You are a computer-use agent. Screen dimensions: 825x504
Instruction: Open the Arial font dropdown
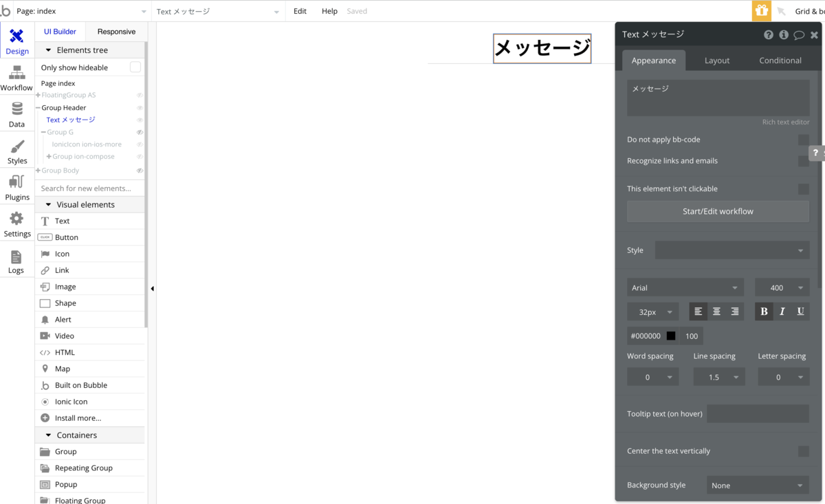pyautogui.click(x=685, y=287)
